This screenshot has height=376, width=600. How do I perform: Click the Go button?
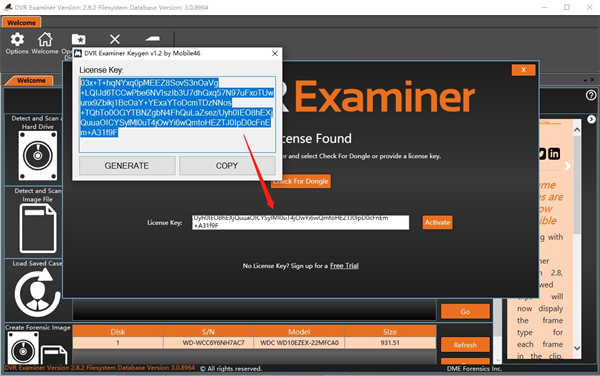pos(465,311)
